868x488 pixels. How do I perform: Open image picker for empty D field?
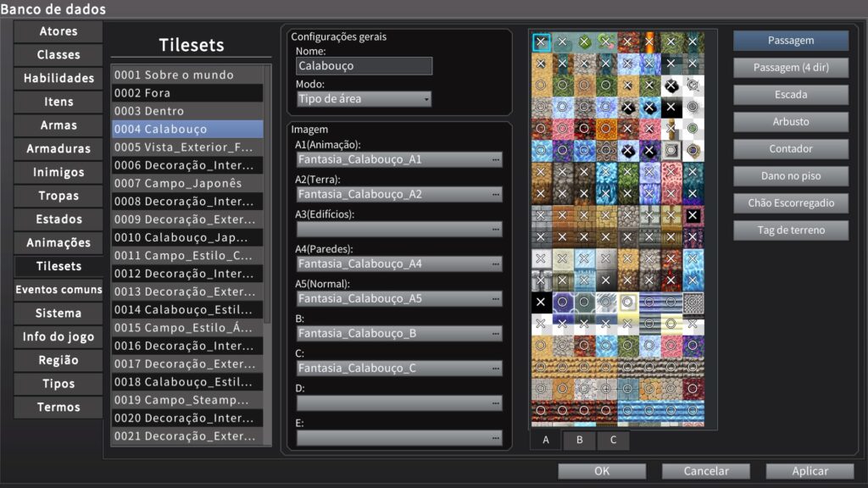[399, 403]
